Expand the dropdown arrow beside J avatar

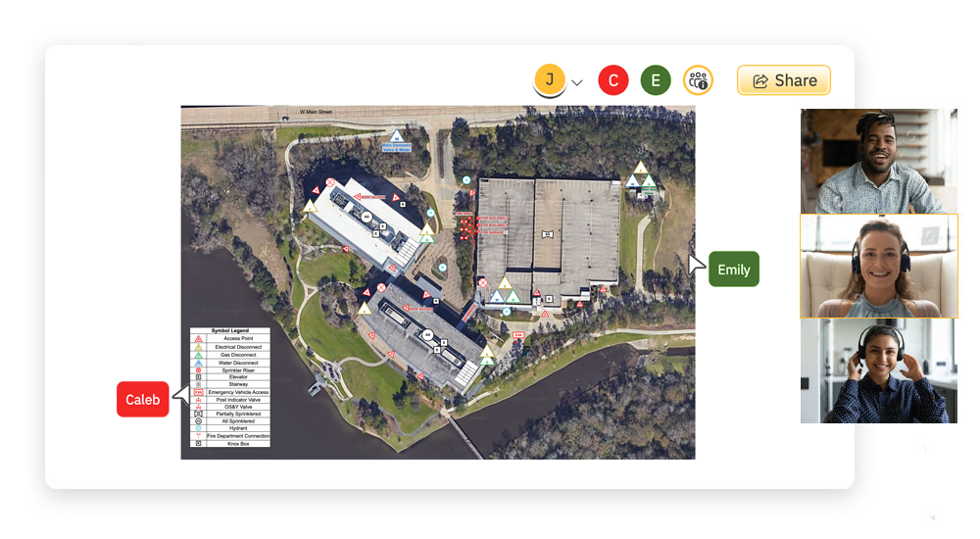(x=577, y=82)
